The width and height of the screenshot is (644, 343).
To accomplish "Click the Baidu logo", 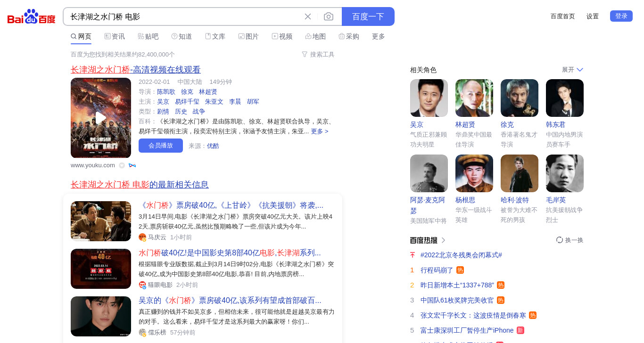I will [x=32, y=16].
